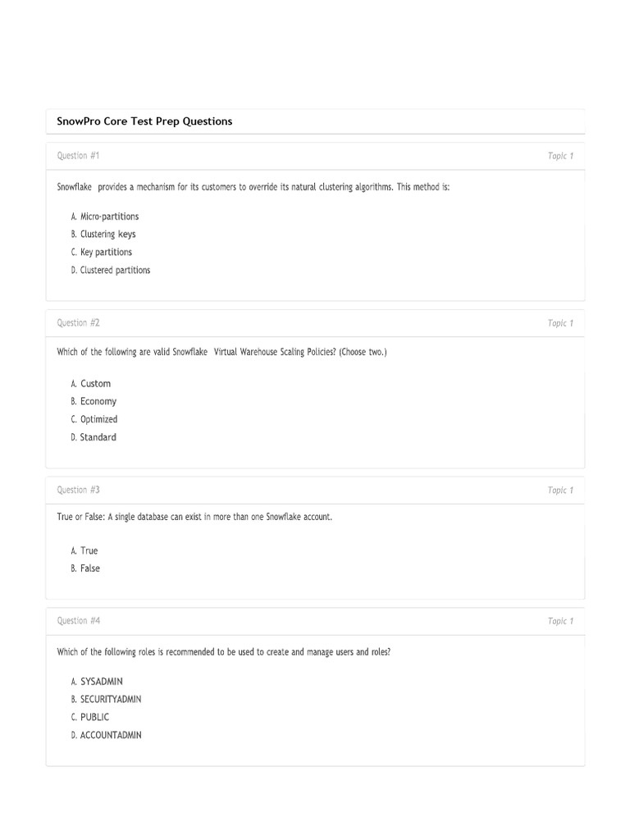Check option C. Optimized
Viewport: 630px width, 840px height.
94,420
